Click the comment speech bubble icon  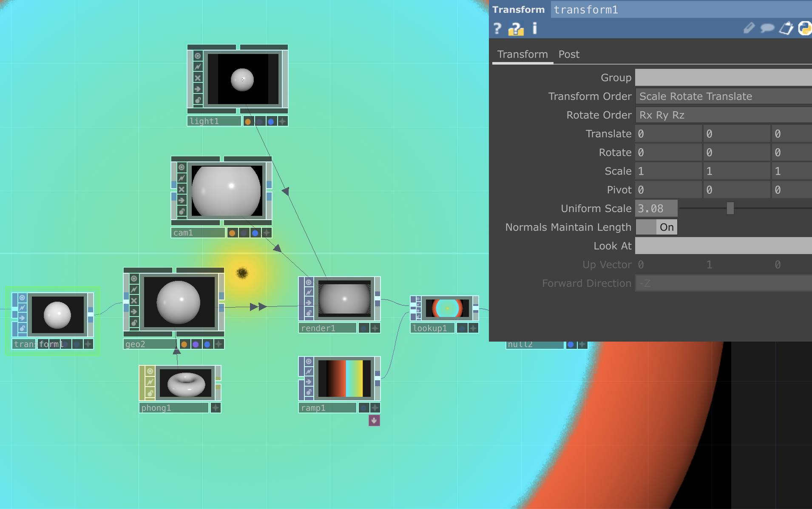[767, 28]
